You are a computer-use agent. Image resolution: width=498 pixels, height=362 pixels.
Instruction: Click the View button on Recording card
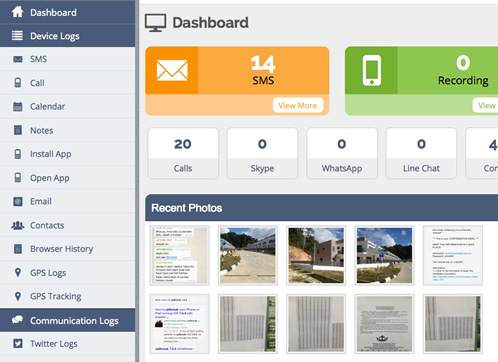(486, 105)
